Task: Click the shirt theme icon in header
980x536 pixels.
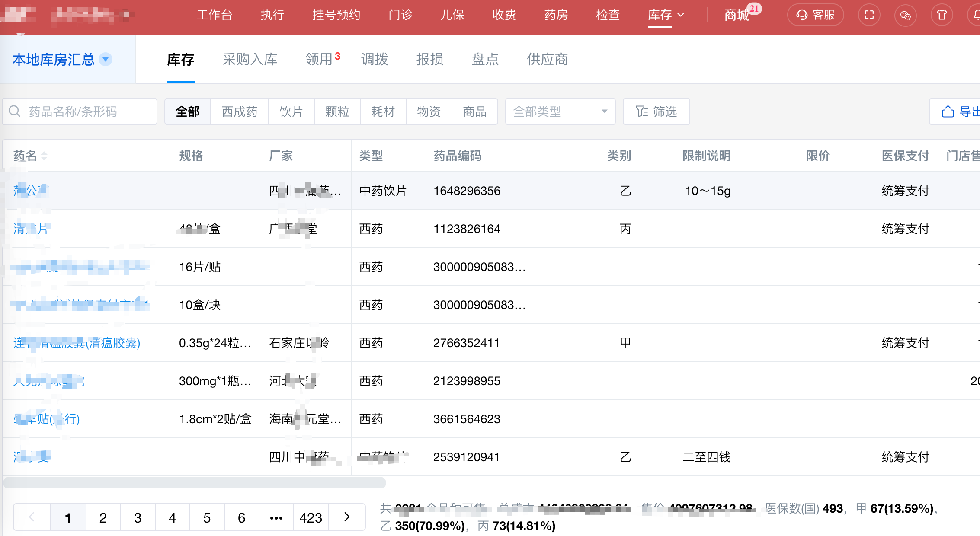Action: [x=942, y=15]
